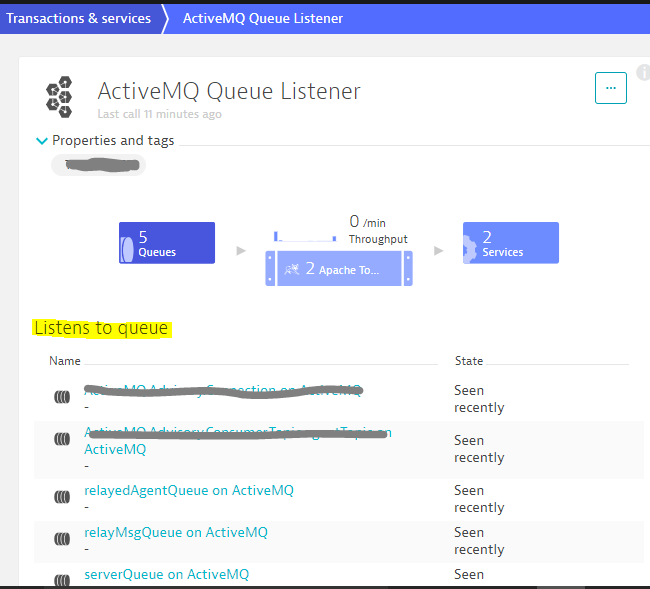
Task: Click the queue icon beside serverQueue
Action: [x=63, y=579]
